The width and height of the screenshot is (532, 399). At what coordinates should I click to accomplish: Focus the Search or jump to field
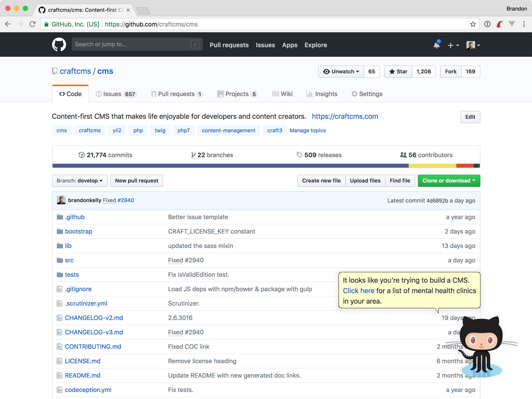[137, 44]
